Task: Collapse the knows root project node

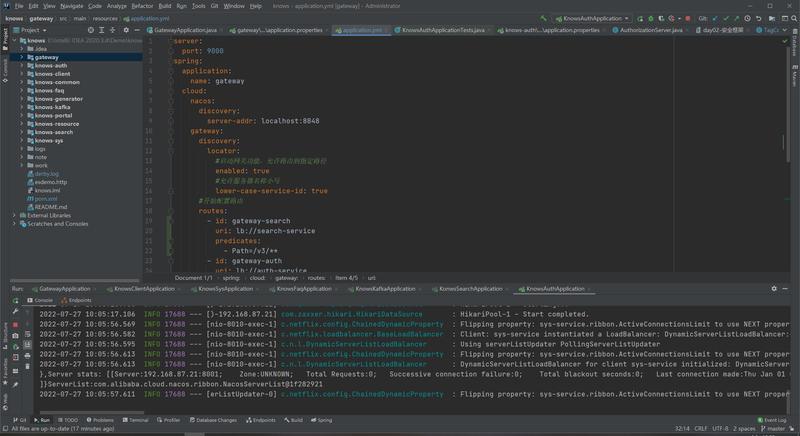Action: pyautogui.click(x=15, y=40)
